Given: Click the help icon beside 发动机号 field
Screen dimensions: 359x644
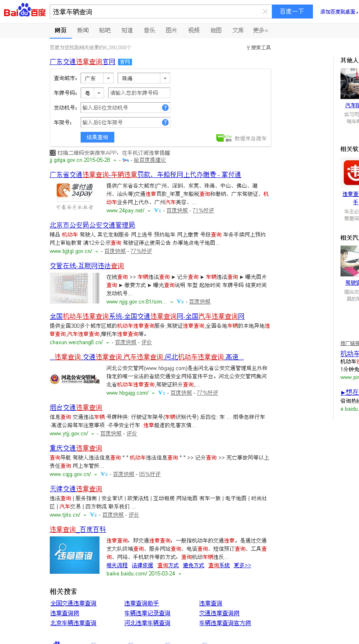Looking at the screenshot, I should 165,108.
